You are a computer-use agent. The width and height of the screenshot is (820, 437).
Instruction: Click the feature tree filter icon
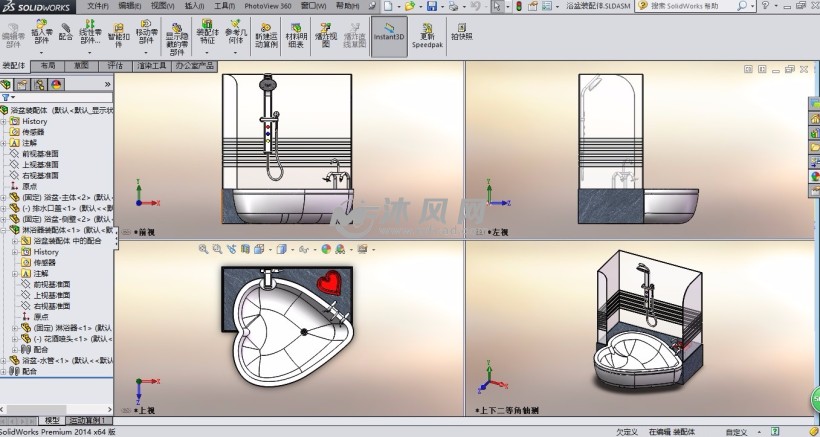click(x=6, y=97)
